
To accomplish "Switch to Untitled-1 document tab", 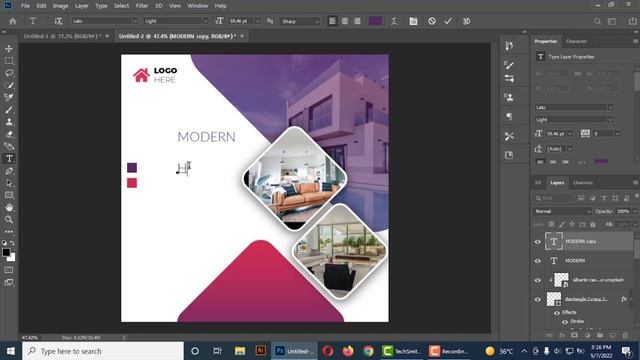I will coord(62,36).
